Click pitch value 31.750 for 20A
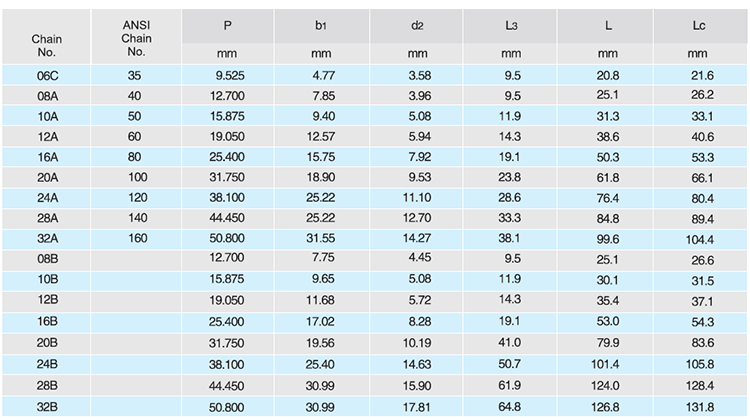750x420 pixels. click(x=227, y=177)
